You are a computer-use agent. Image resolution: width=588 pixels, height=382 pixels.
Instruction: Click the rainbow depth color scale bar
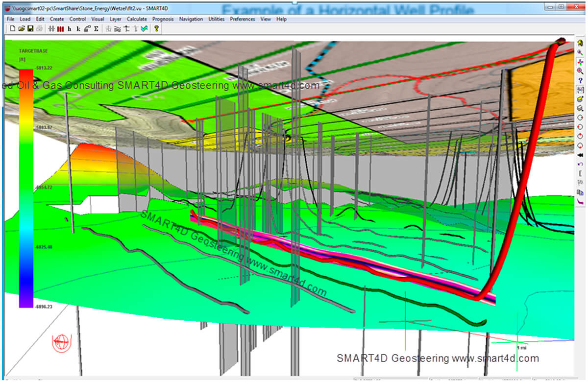pos(26,189)
